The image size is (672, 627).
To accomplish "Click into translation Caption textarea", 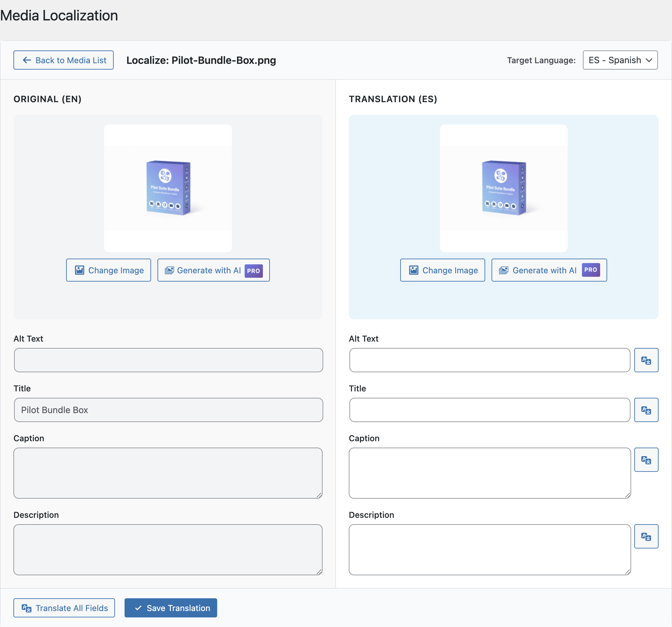I will click(x=489, y=473).
